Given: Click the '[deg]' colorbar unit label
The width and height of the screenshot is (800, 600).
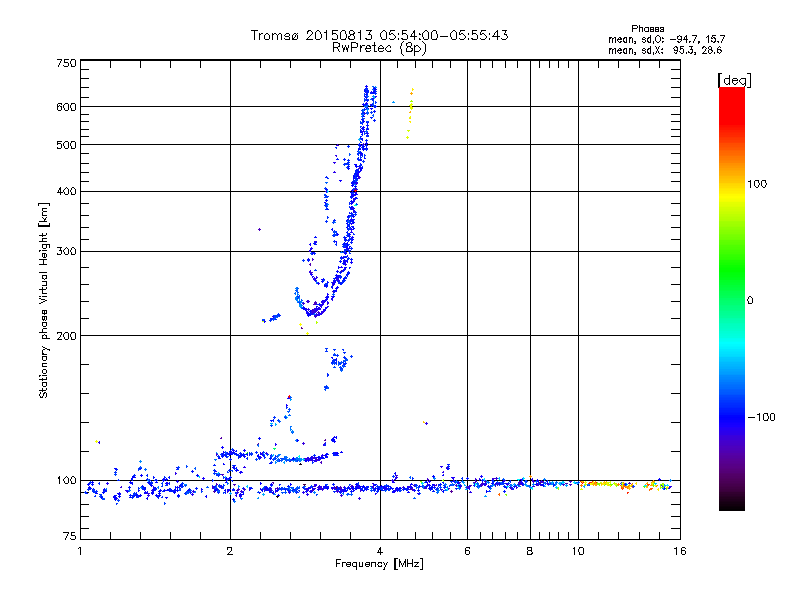Looking at the screenshot, I should coord(734,80).
